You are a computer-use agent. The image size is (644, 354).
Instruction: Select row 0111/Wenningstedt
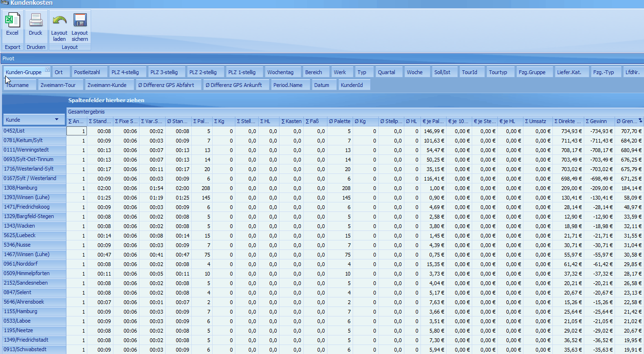pyautogui.click(x=33, y=150)
